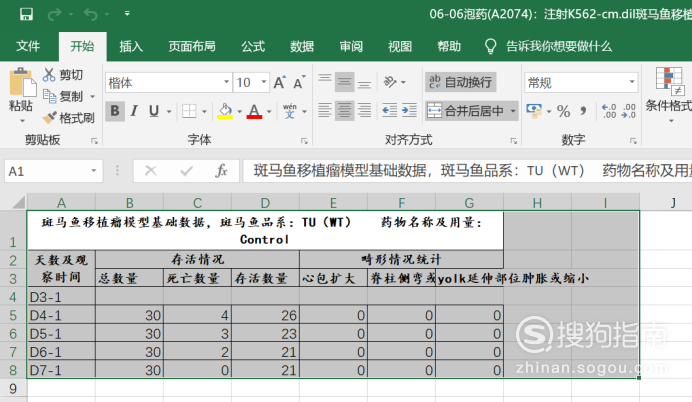Click the decrease font size icon

point(300,82)
